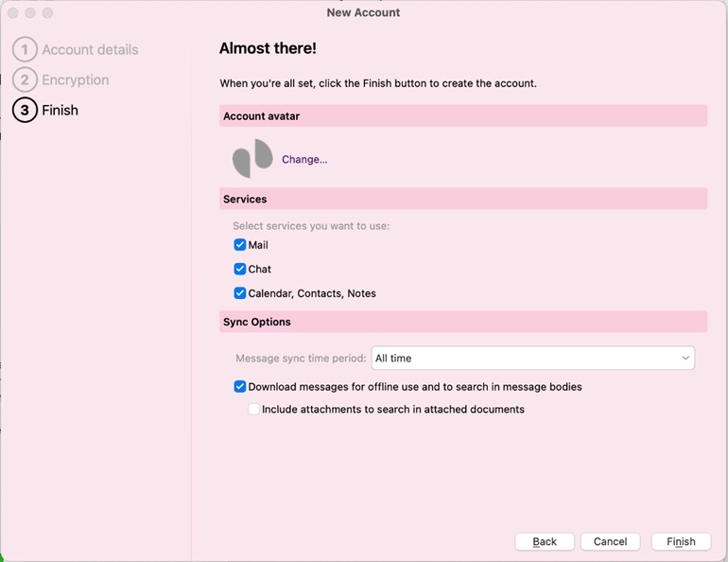Screen dimensions: 728x562
Task: Click the chevron arrow beside All time
Action: (685, 359)
